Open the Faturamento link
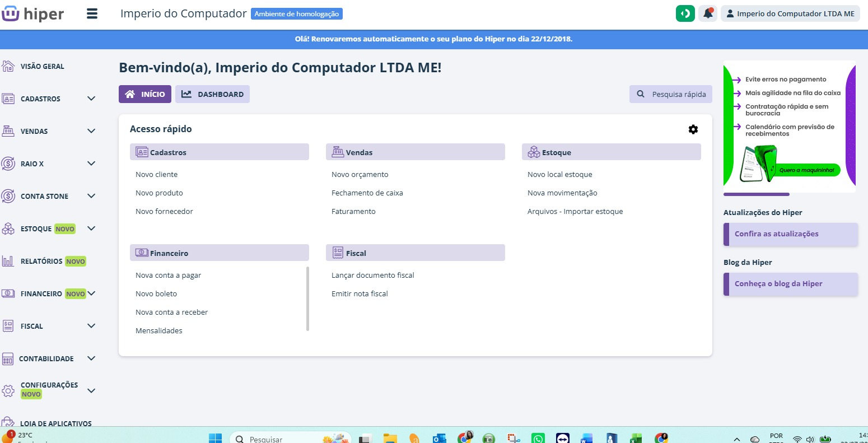868x443 pixels. pos(353,211)
